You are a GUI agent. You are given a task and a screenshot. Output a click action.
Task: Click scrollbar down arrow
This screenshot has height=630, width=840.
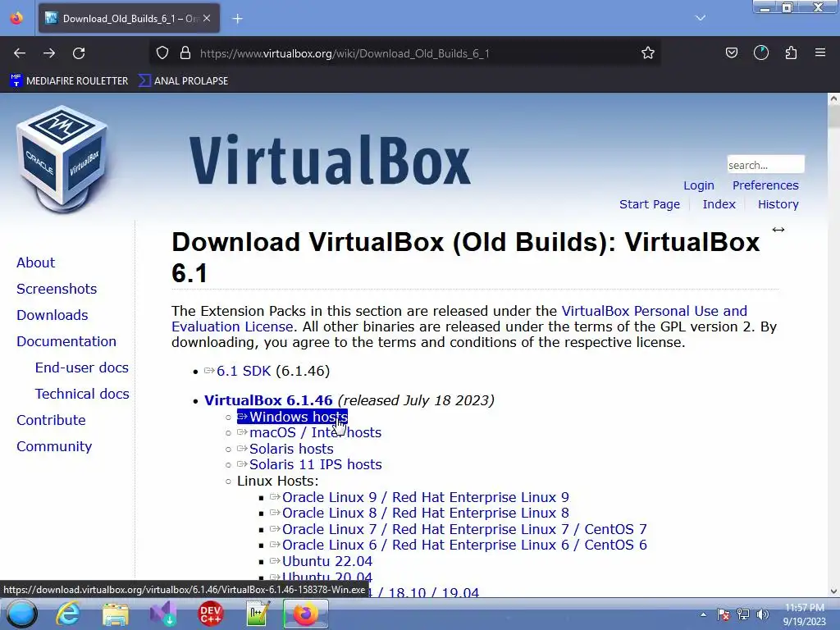pos(833,591)
